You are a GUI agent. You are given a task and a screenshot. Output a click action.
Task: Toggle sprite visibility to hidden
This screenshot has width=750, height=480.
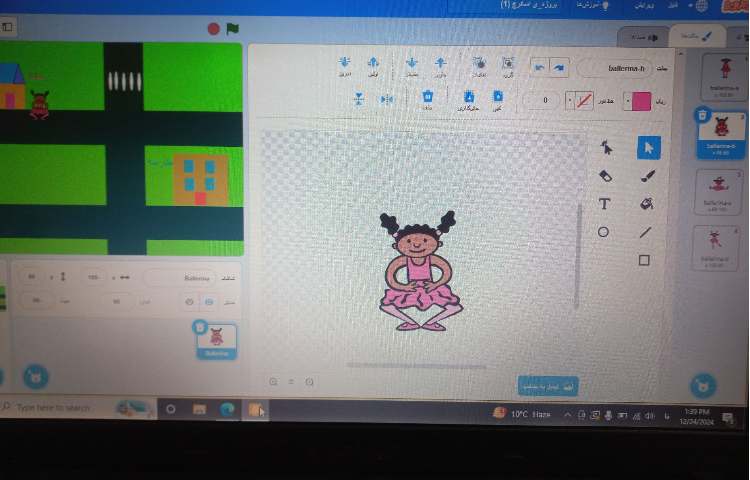(187, 300)
